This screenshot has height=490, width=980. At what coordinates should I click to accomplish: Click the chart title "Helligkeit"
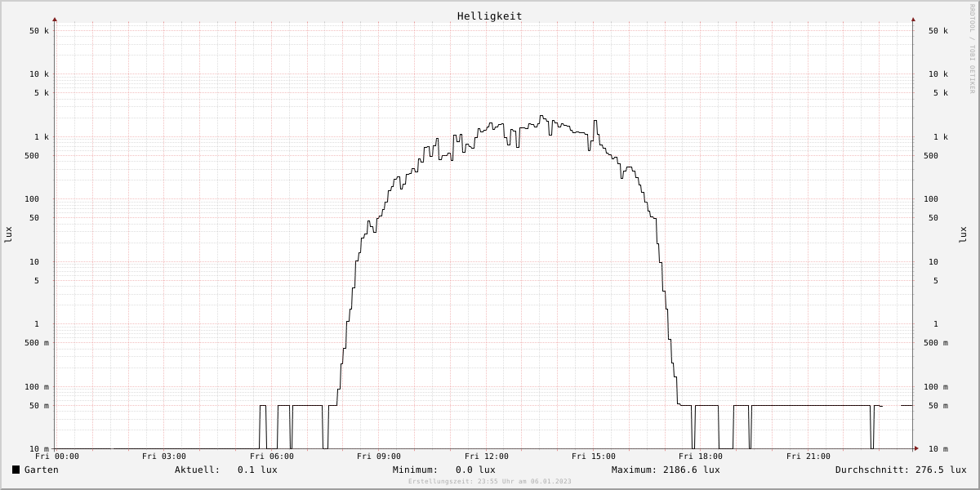point(490,16)
